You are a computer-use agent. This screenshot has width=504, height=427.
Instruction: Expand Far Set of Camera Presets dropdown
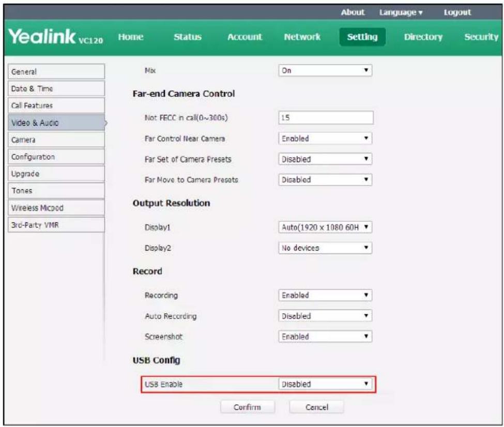[x=325, y=159]
